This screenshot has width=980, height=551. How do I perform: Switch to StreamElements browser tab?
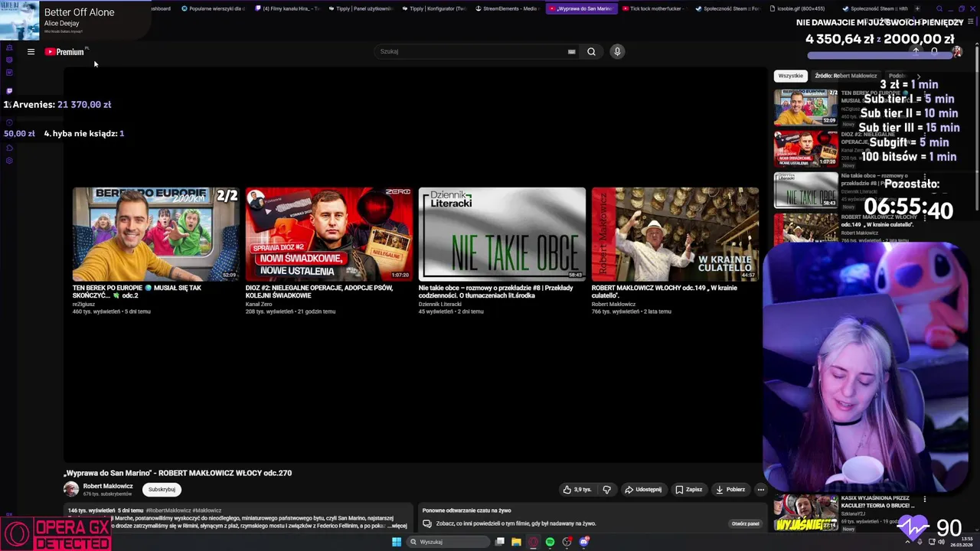507,8
